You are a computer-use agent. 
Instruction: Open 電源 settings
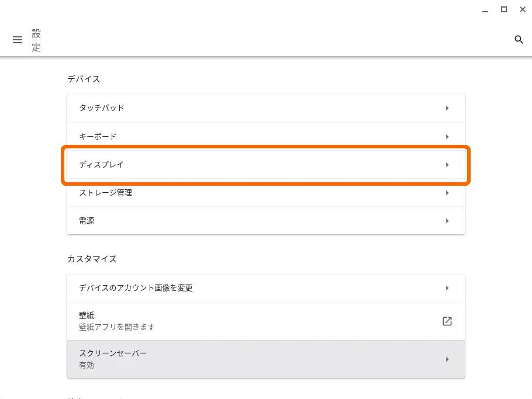tap(266, 221)
